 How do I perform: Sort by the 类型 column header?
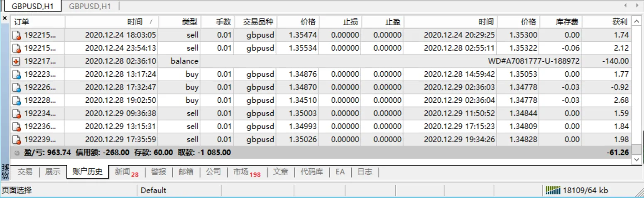click(x=179, y=22)
